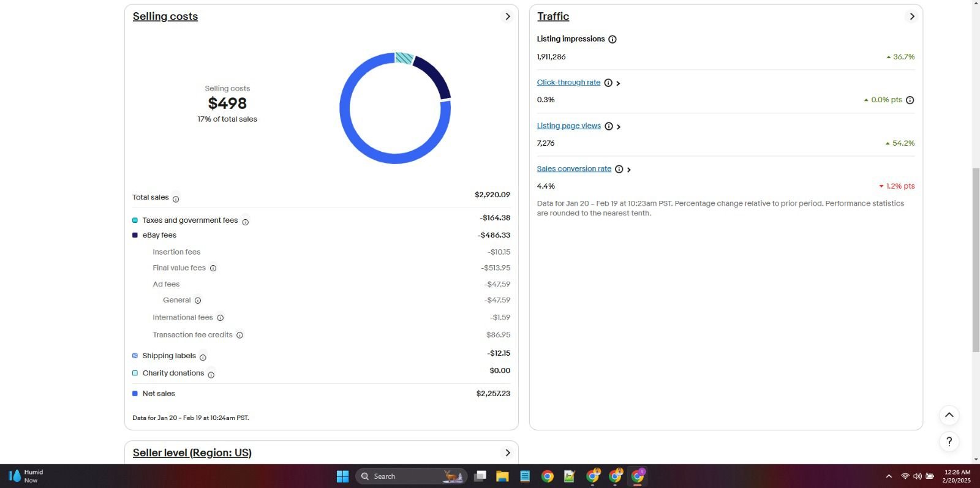This screenshot has height=488, width=980.
Task: Open info icon for International fees
Action: pyautogui.click(x=221, y=318)
